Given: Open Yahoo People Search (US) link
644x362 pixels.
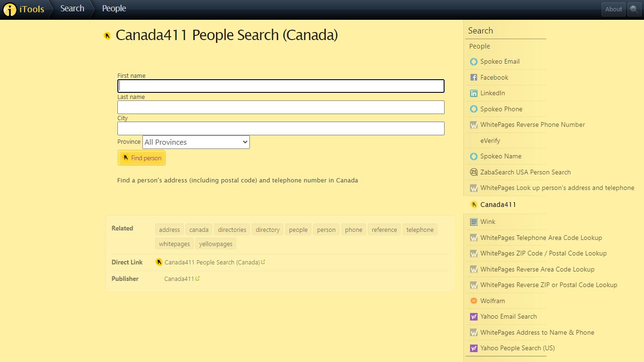Looking at the screenshot, I should coord(518,348).
